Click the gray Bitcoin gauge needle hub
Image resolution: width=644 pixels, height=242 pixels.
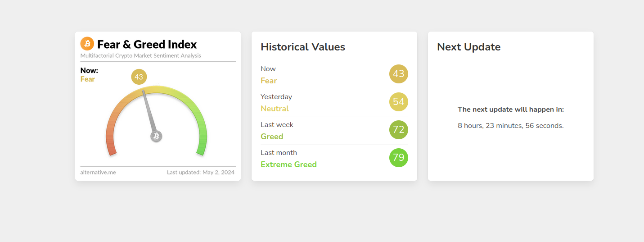click(x=156, y=136)
